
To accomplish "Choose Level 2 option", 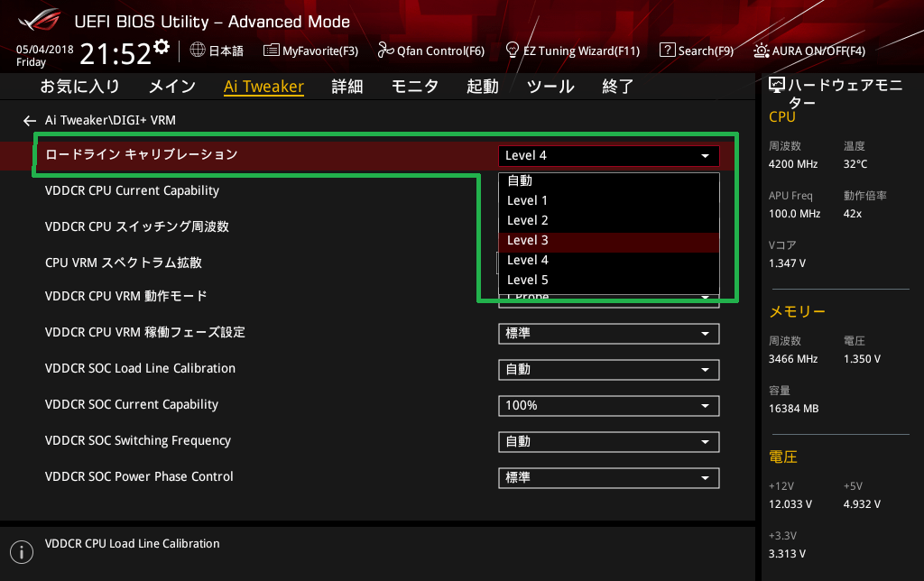I will 609,220.
